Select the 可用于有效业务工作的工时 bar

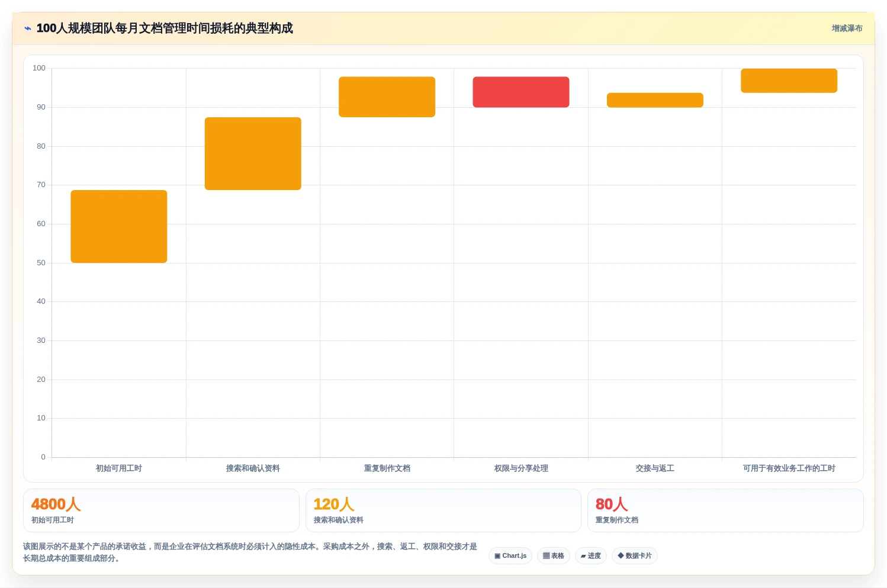tap(789, 81)
